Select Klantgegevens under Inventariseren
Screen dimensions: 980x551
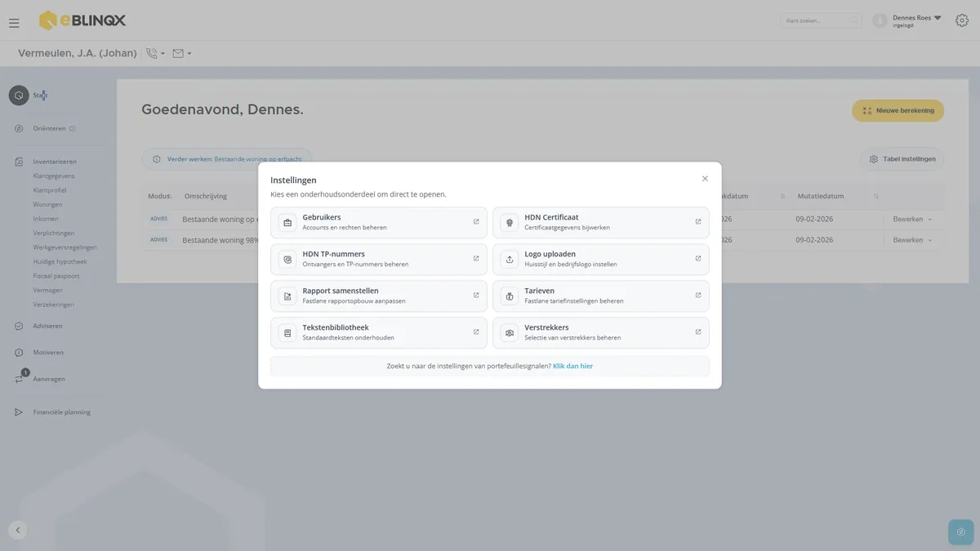point(54,176)
